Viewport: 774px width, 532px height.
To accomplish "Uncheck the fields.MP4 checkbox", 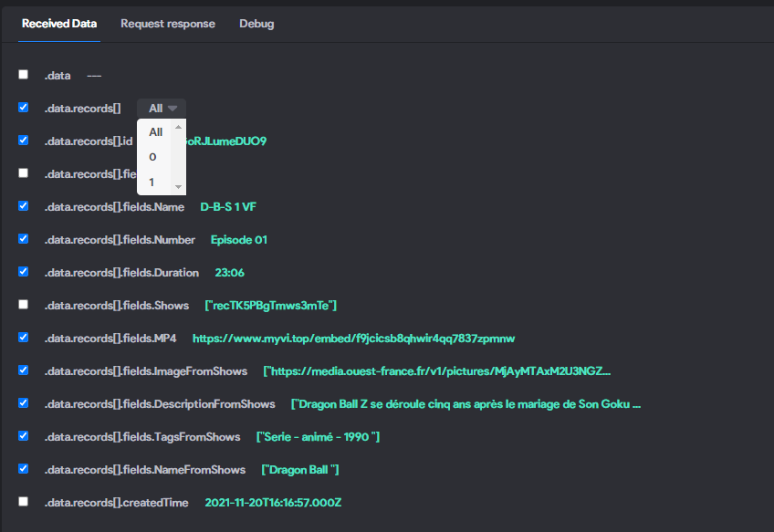I will 23,337.
